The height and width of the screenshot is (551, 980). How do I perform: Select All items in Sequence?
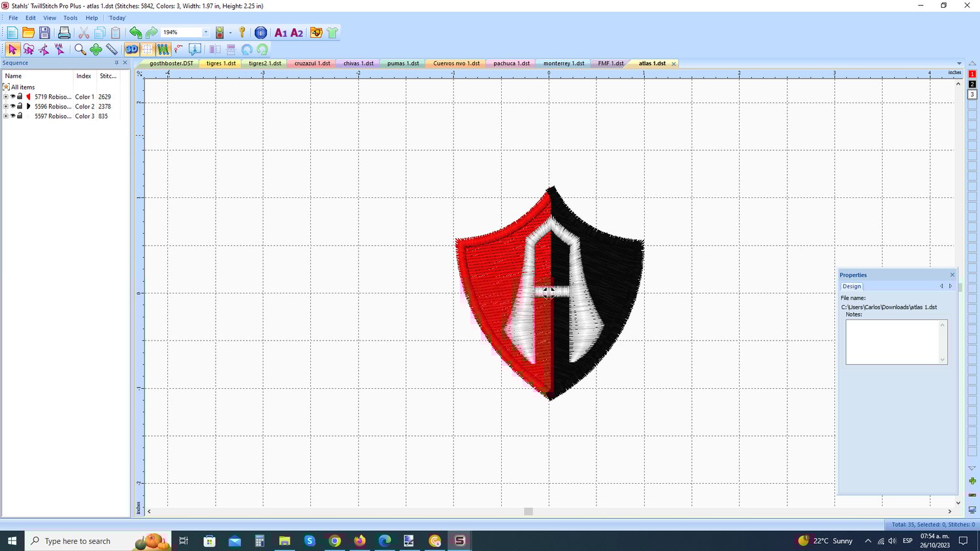(x=23, y=87)
